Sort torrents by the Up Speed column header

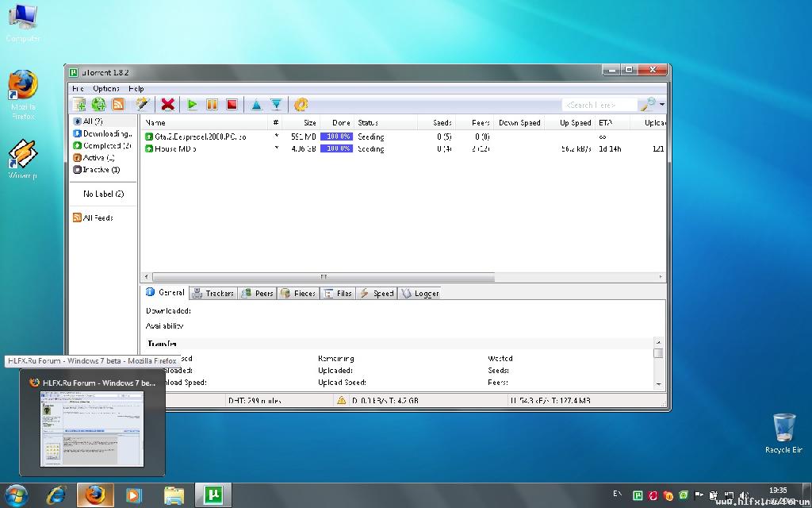pos(569,123)
